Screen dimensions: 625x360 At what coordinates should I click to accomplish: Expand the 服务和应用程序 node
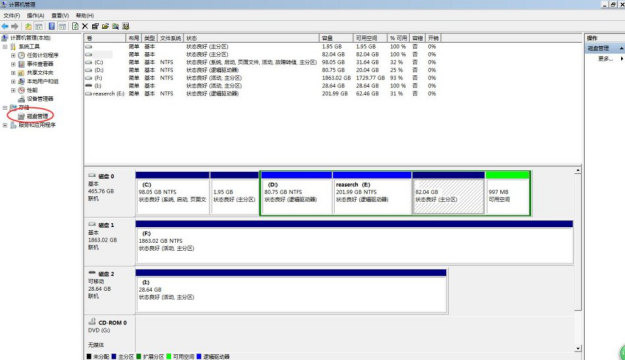pos(5,125)
